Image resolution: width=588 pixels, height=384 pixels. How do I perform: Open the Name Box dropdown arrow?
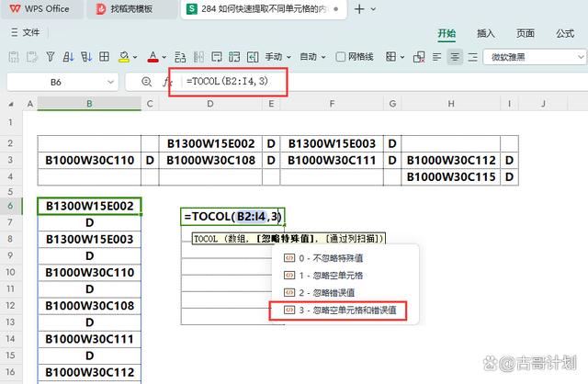[x=110, y=82]
